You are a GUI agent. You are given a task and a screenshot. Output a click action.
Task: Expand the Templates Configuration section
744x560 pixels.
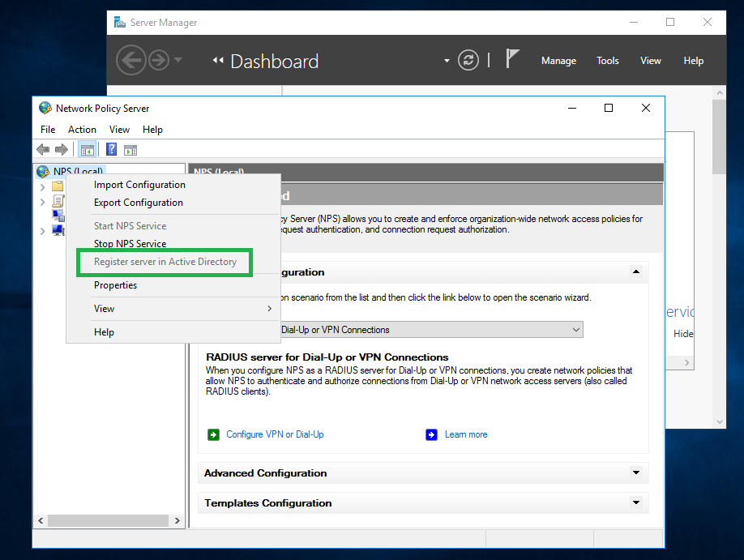coord(636,502)
